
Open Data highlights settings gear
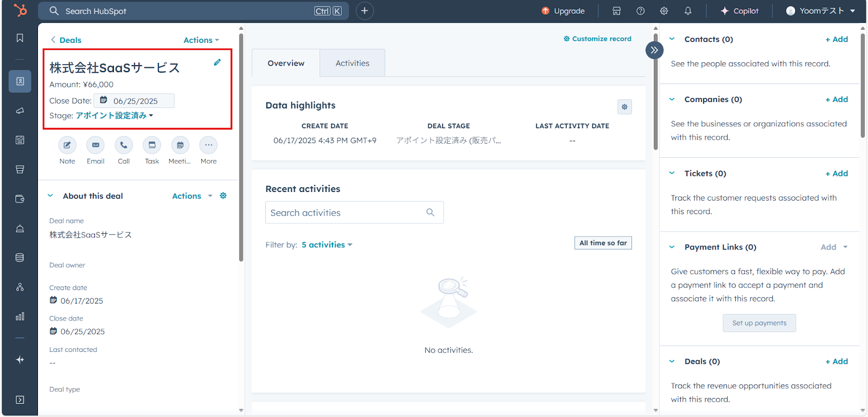(624, 107)
